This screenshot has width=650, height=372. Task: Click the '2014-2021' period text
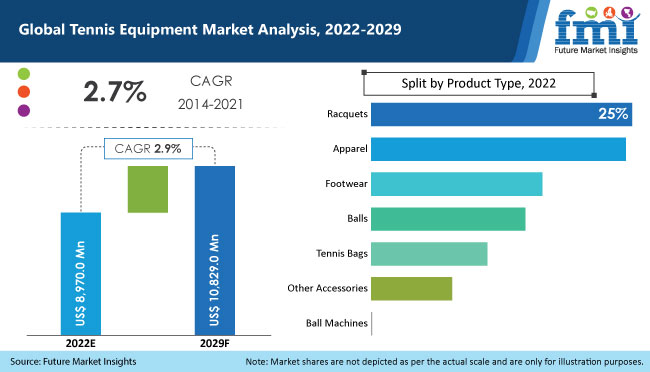(x=211, y=104)
